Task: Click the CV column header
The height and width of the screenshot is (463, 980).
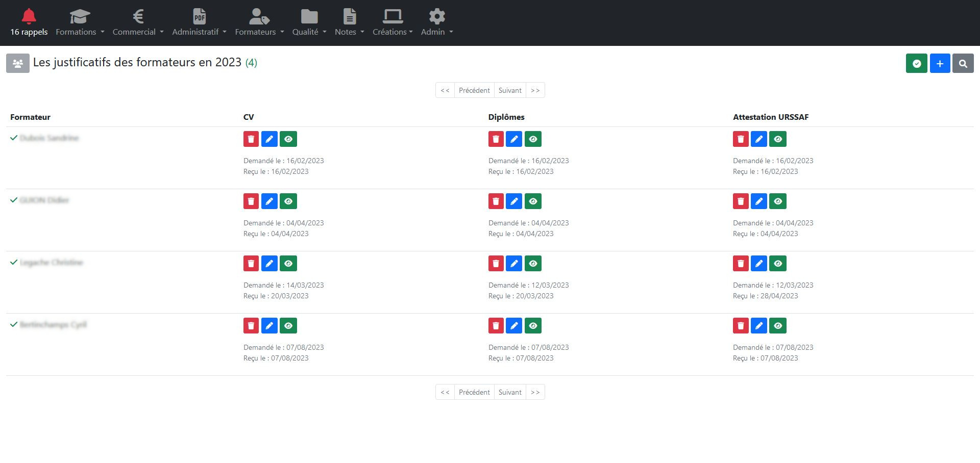Action: click(x=249, y=117)
